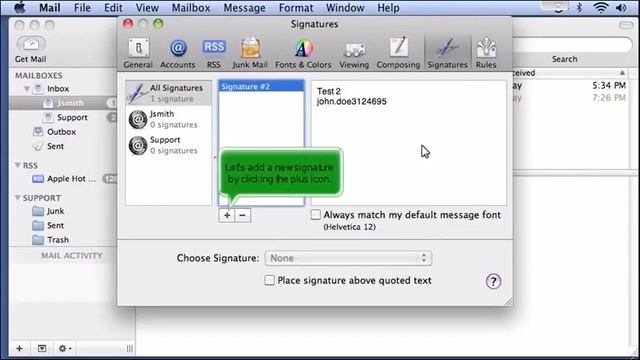Open Mail menu
The image size is (640, 360).
coord(50,8)
